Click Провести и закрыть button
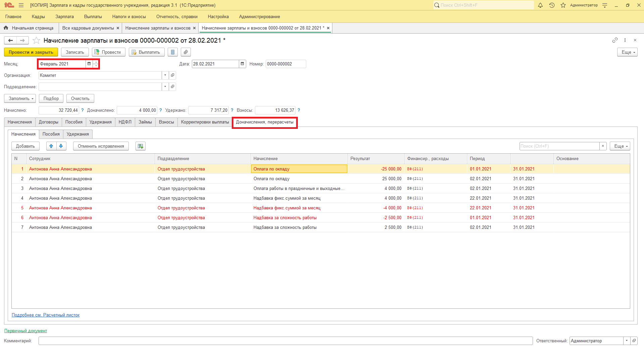Viewport: 644px width, 347px height. [31, 52]
